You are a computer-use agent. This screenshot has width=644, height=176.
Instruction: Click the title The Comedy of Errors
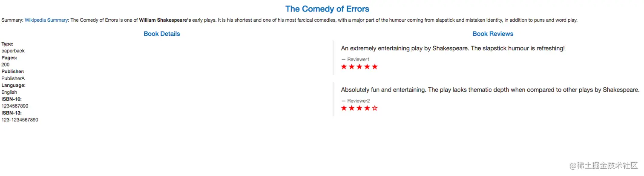pyautogui.click(x=327, y=9)
